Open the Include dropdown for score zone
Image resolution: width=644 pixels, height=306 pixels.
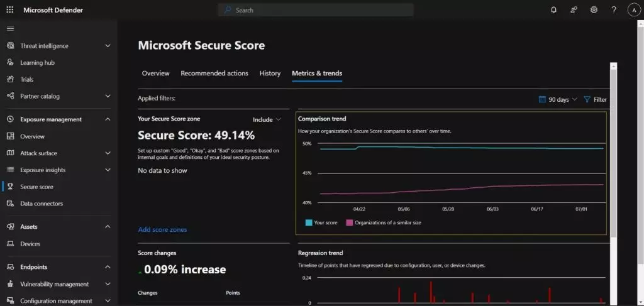click(x=267, y=119)
